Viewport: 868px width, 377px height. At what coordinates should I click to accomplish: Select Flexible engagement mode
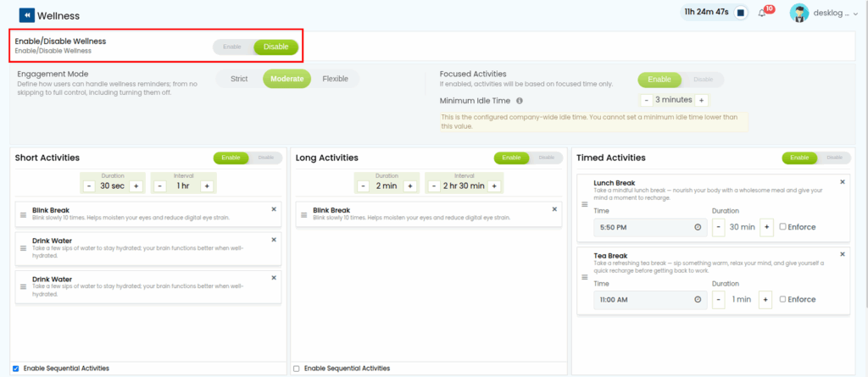(x=335, y=79)
